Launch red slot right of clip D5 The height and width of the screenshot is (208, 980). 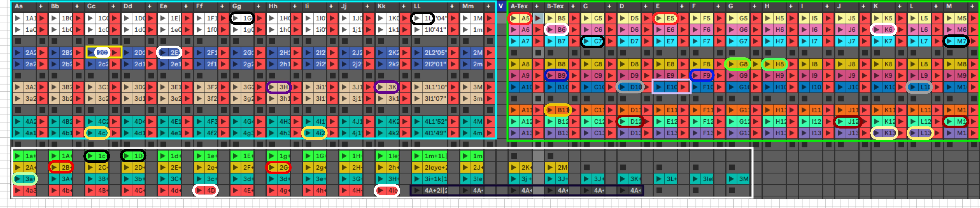(x=647, y=18)
